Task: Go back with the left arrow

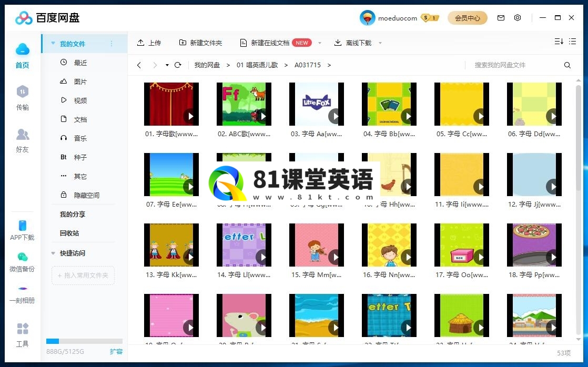Action: [x=139, y=65]
